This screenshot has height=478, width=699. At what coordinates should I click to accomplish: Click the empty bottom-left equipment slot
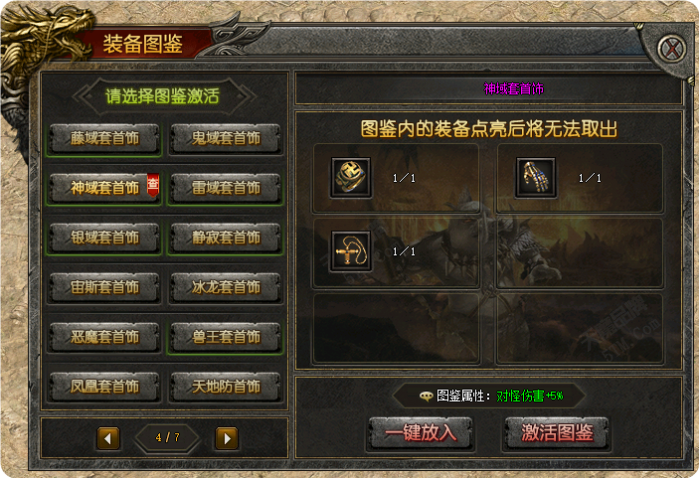[396, 328]
